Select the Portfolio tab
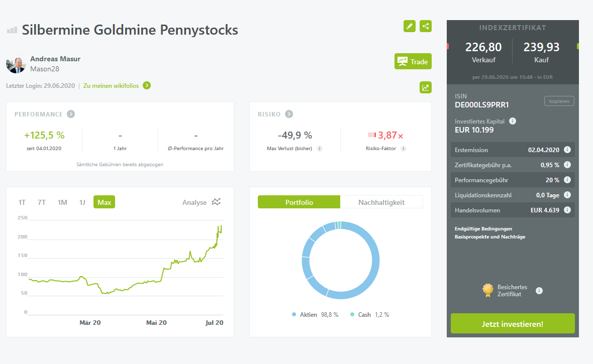The image size is (593, 364). tap(299, 201)
